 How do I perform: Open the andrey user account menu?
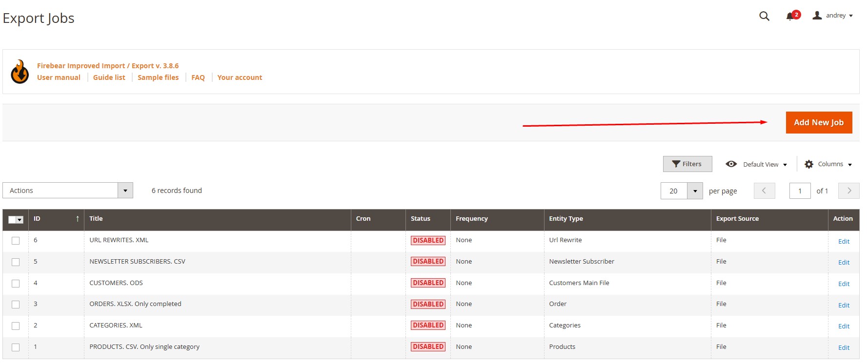point(833,16)
